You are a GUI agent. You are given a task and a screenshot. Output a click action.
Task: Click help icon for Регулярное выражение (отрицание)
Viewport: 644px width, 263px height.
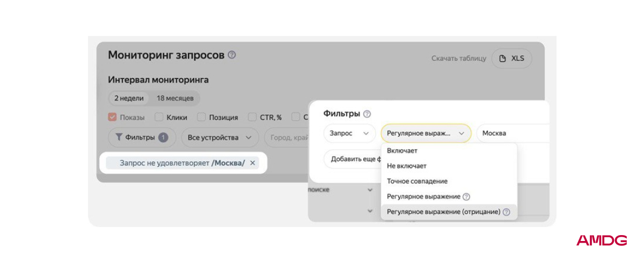pyautogui.click(x=506, y=212)
